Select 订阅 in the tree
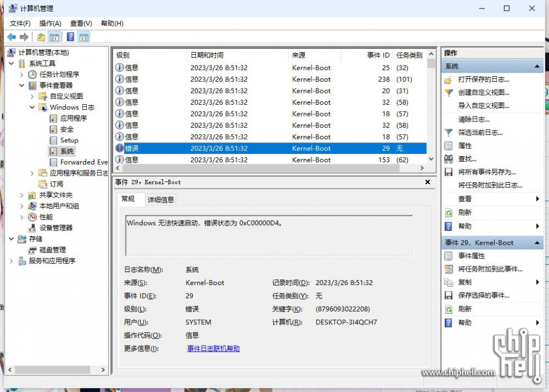 (x=56, y=184)
